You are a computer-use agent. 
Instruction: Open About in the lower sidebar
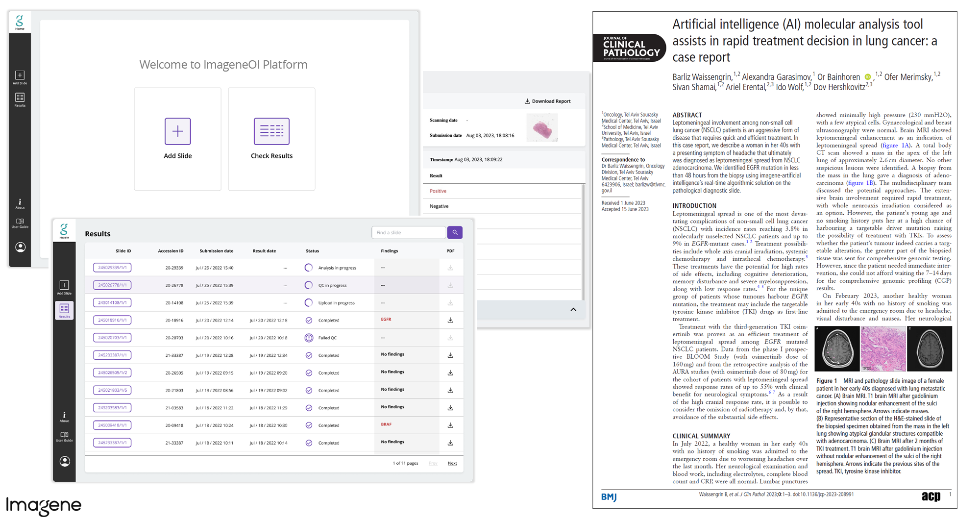point(64,417)
